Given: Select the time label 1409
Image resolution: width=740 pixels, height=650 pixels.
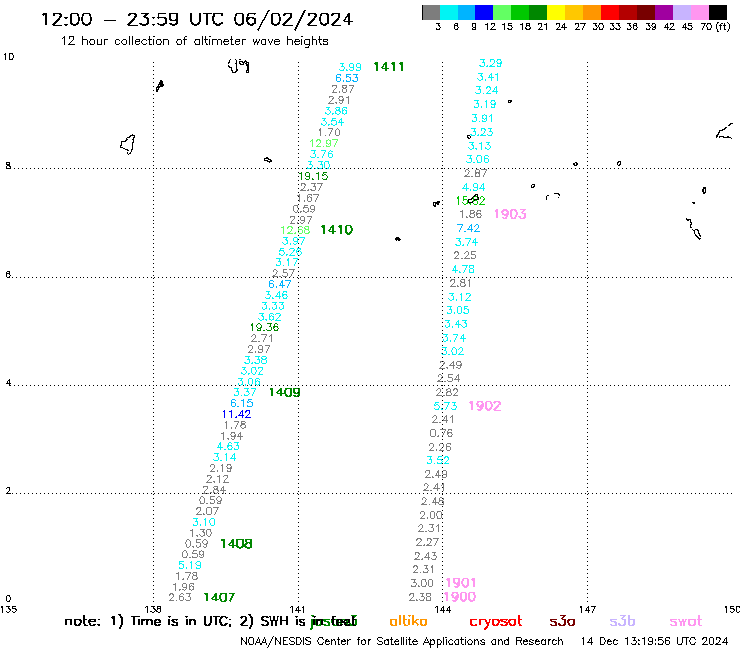Looking at the screenshot, I should tap(285, 392).
